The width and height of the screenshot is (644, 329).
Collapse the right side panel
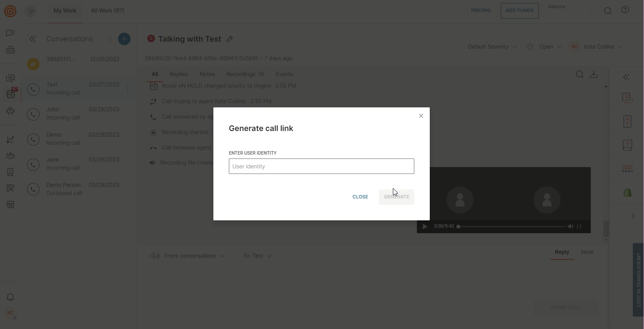click(x=626, y=77)
